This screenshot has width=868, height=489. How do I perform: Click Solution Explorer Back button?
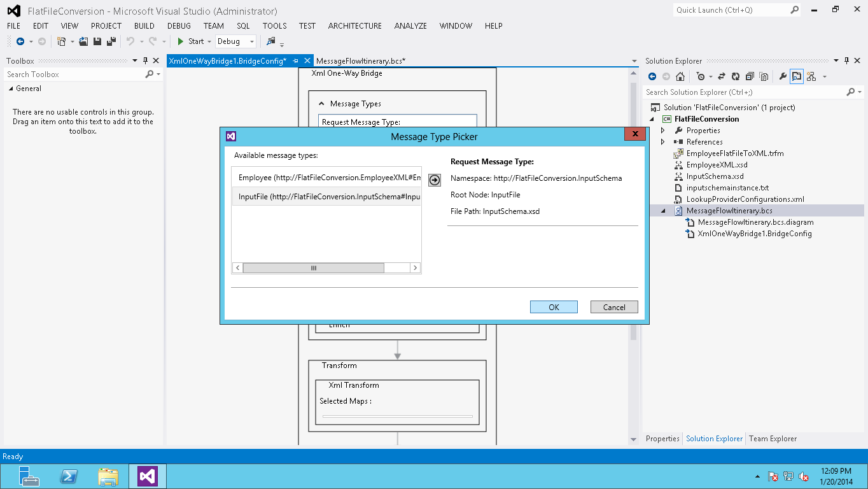tap(652, 76)
